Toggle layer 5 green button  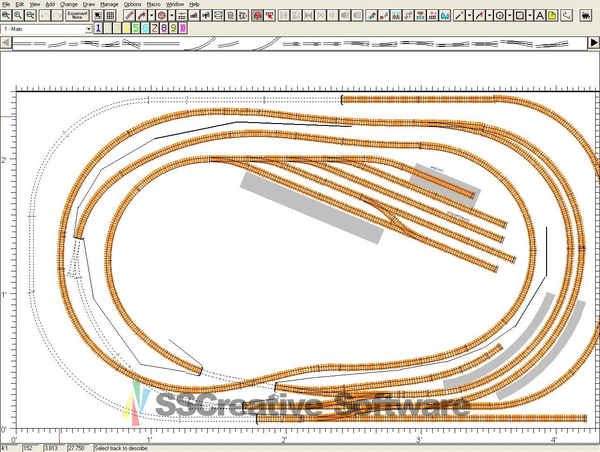pyautogui.click(x=135, y=28)
